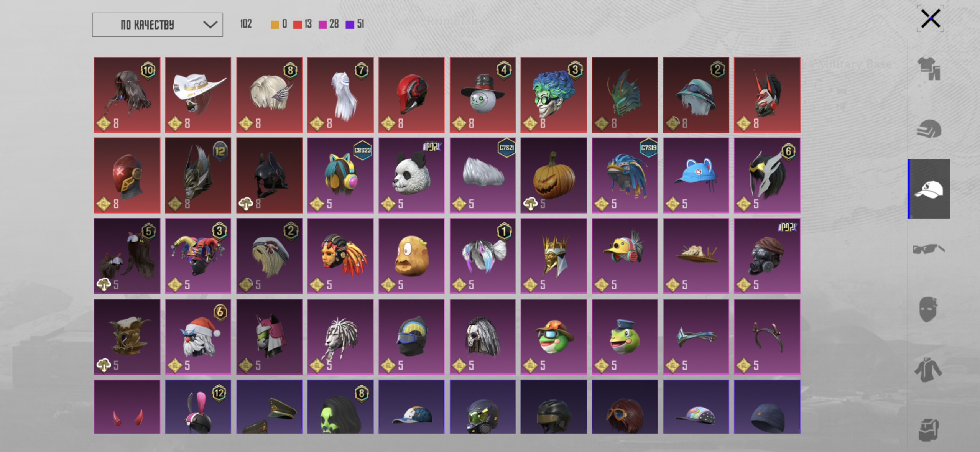The width and height of the screenshot is (980, 452).
Task: Select the white cowboy hat item
Action: click(198, 95)
